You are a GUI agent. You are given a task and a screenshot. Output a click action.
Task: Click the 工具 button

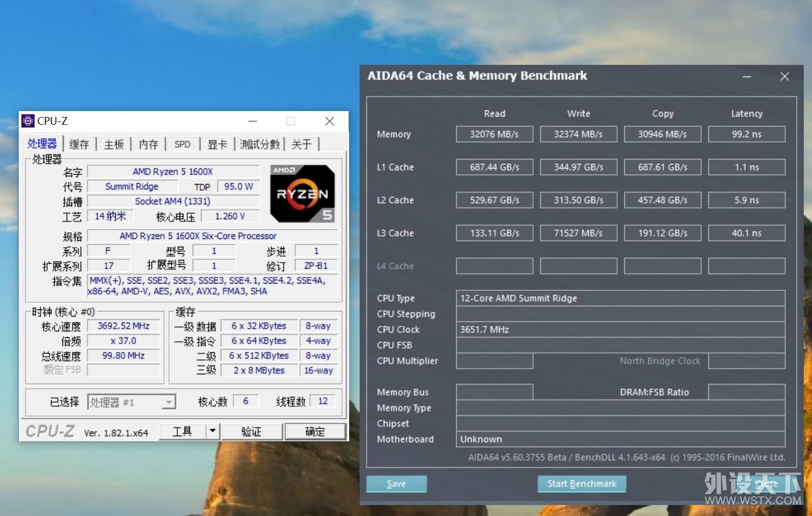pos(182,431)
